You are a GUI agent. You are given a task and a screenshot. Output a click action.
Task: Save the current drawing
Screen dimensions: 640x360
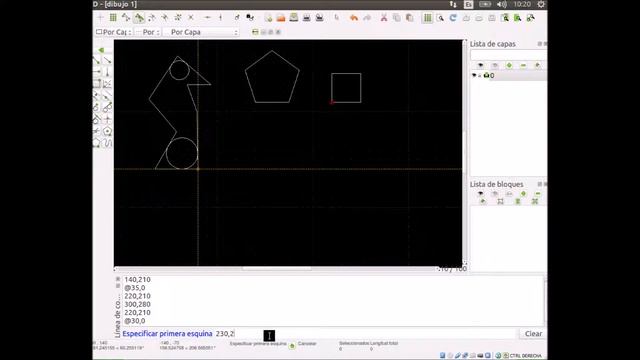(293, 18)
